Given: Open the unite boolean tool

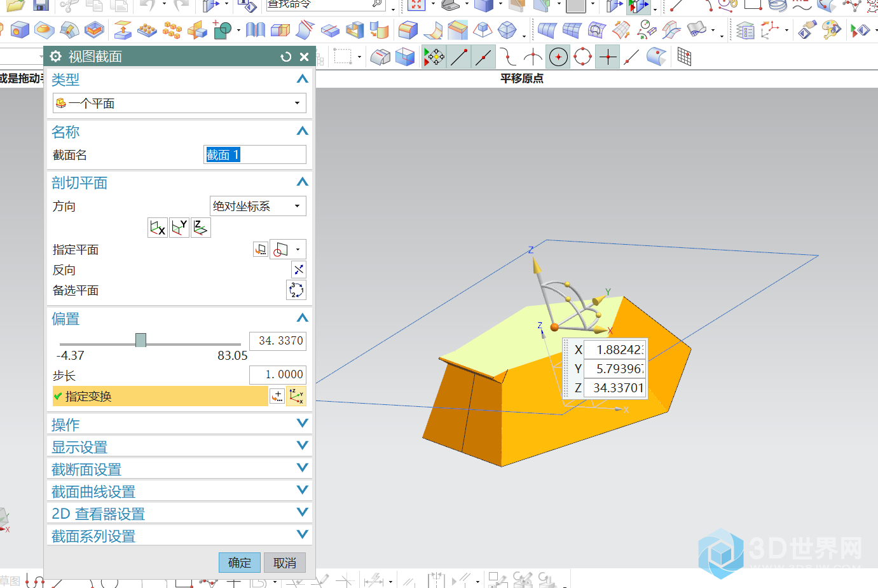Looking at the screenshot, I should [223, 30].
